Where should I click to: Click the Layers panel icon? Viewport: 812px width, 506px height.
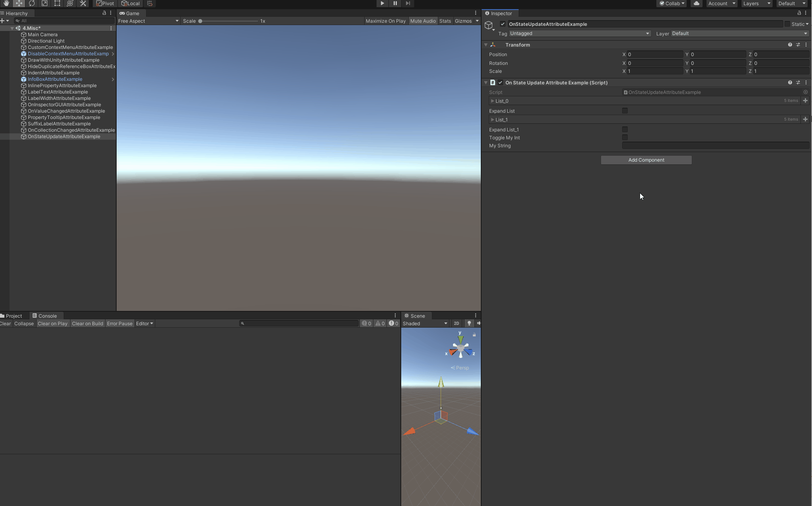(x=758, y=4)
